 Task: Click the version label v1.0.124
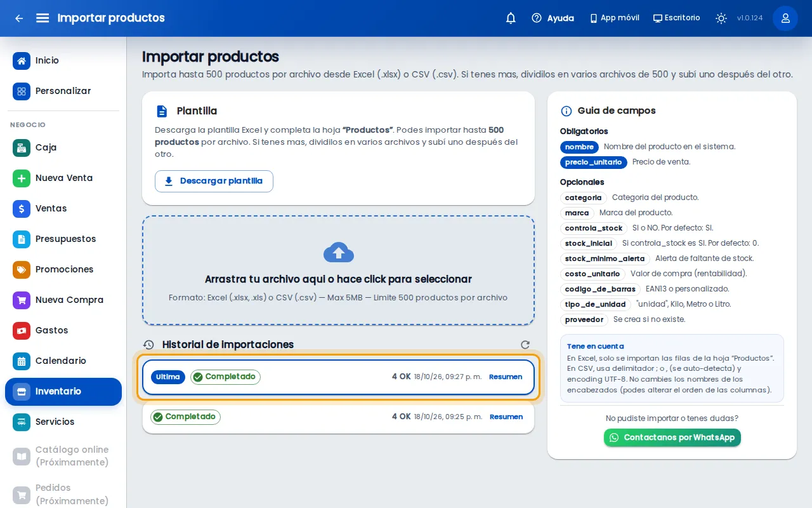pyautogui.click(x=750, y=18)
